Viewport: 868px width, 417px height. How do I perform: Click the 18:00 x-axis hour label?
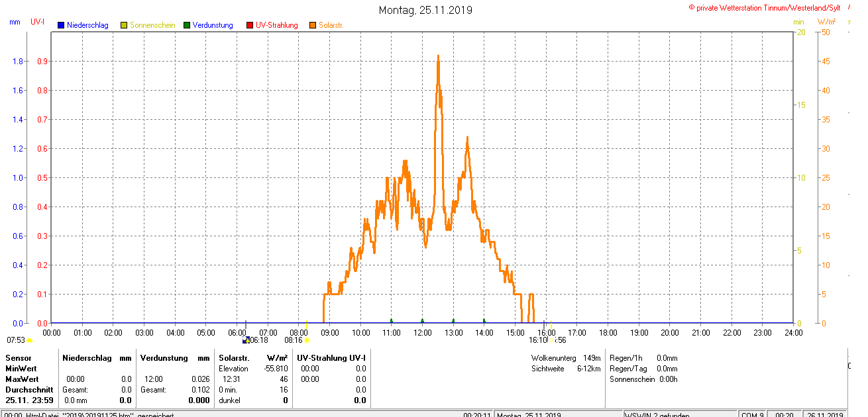click(x=608, y=332)
